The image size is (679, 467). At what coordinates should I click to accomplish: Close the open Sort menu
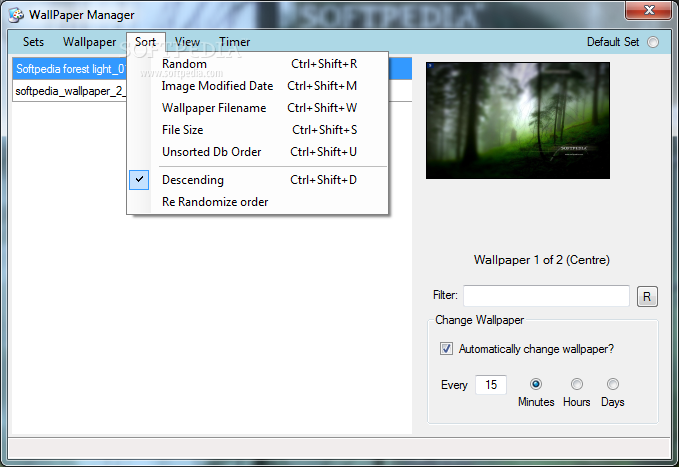pos(146,42)
